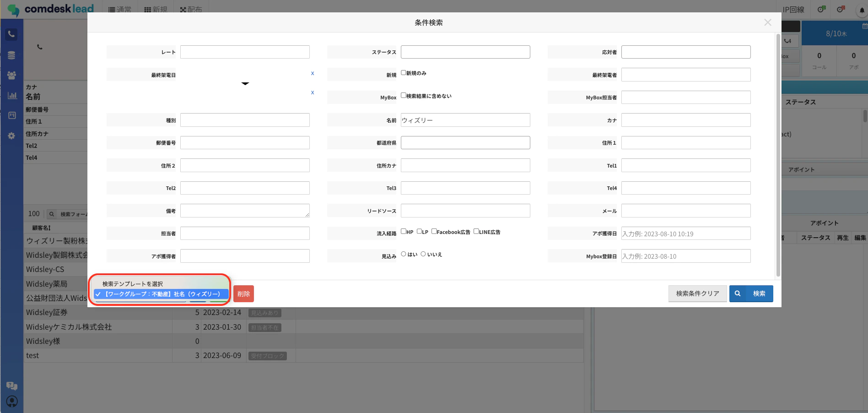Screen dimensions: 868x413
Task: Click the IP回線 menu item
Action: pos(793,10)
